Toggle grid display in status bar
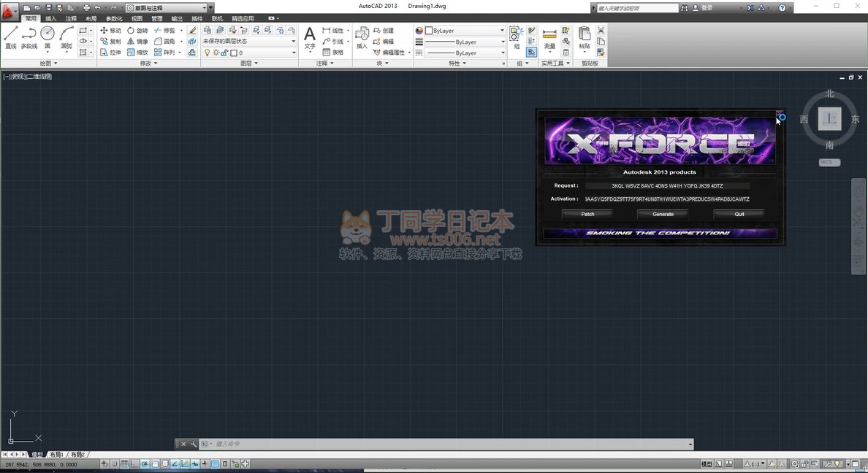Image resolution: width=868 pixels, height=473 pixels. [125, 464]
